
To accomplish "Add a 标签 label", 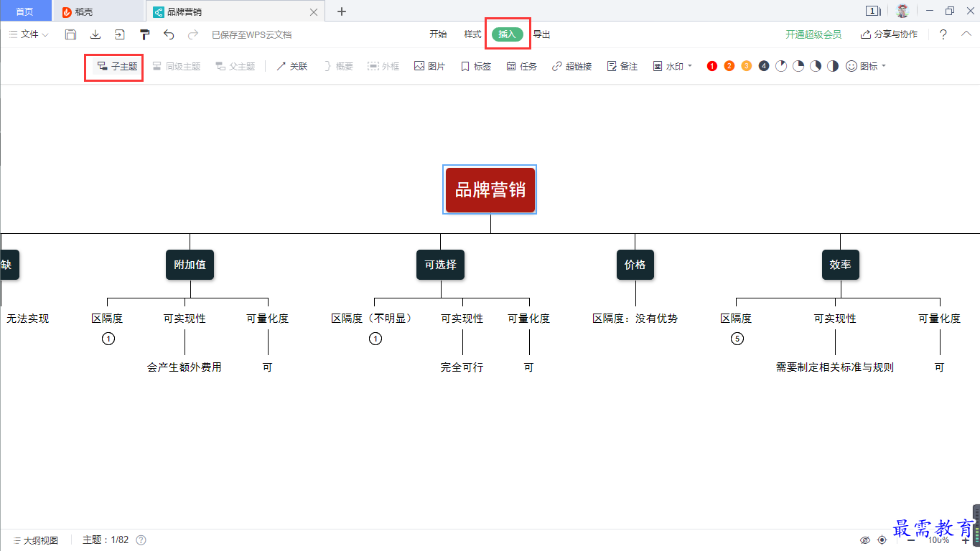I will [x=475, y=66].
